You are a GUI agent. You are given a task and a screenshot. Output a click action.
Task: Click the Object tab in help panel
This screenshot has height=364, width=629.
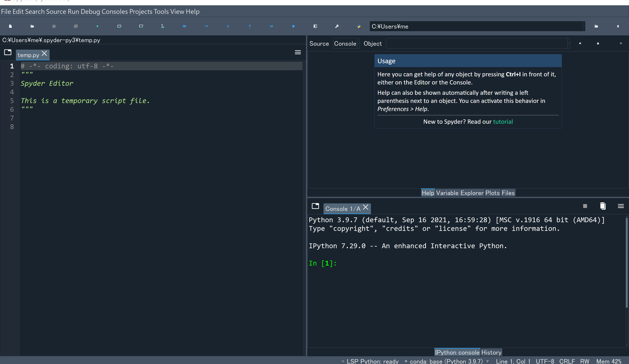click(372, 43)
